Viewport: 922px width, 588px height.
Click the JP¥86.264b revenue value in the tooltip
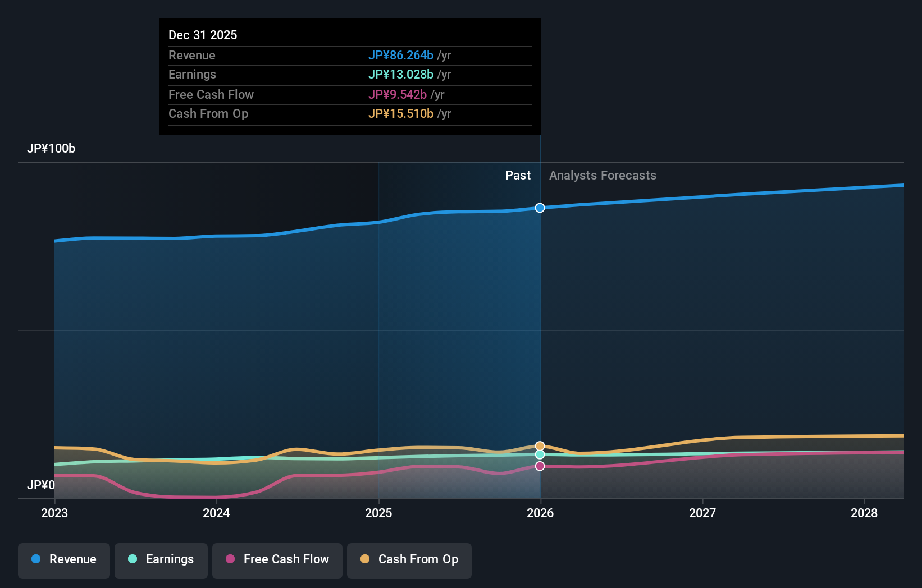click(401, 56)
